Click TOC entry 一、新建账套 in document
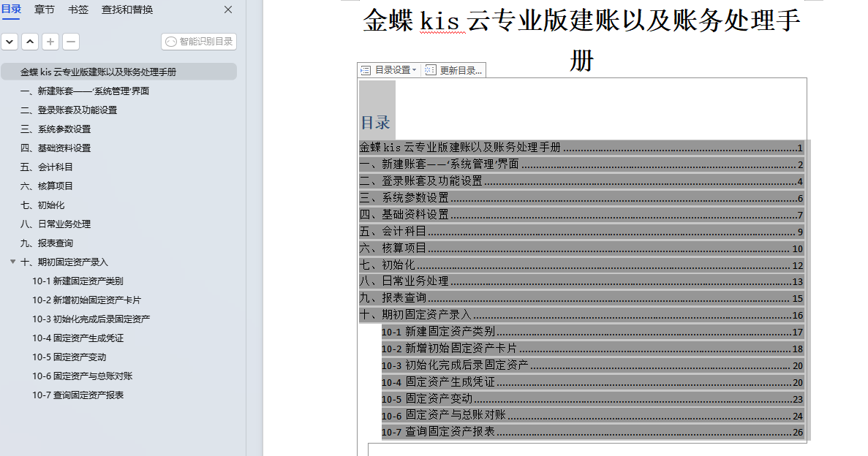The width and height of the screenshot is (868, 456). [581, 164]
